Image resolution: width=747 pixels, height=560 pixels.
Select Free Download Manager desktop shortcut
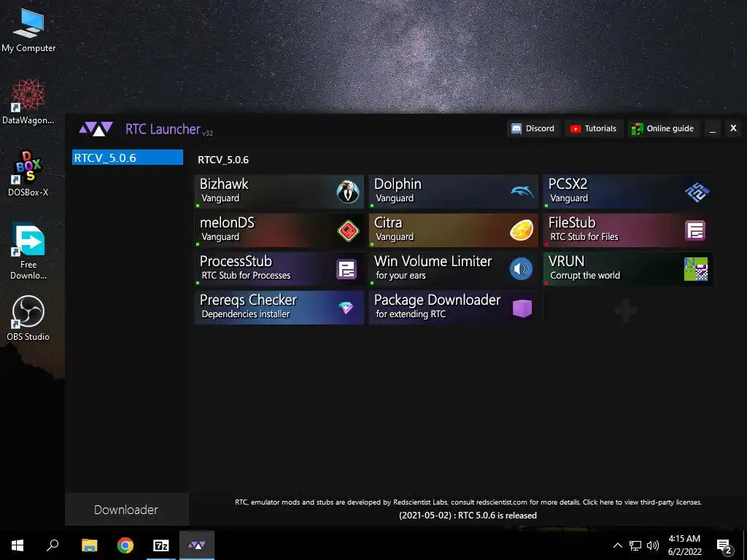point(28,252)
